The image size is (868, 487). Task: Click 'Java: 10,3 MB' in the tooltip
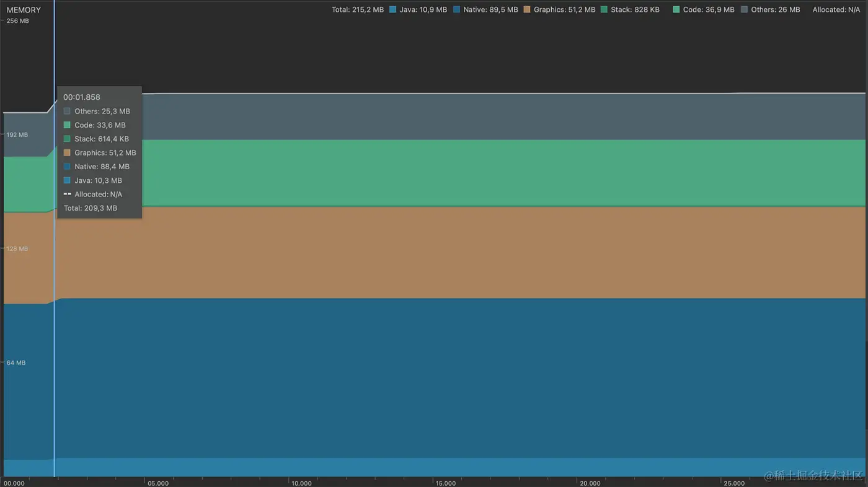(x=98, y=180)
